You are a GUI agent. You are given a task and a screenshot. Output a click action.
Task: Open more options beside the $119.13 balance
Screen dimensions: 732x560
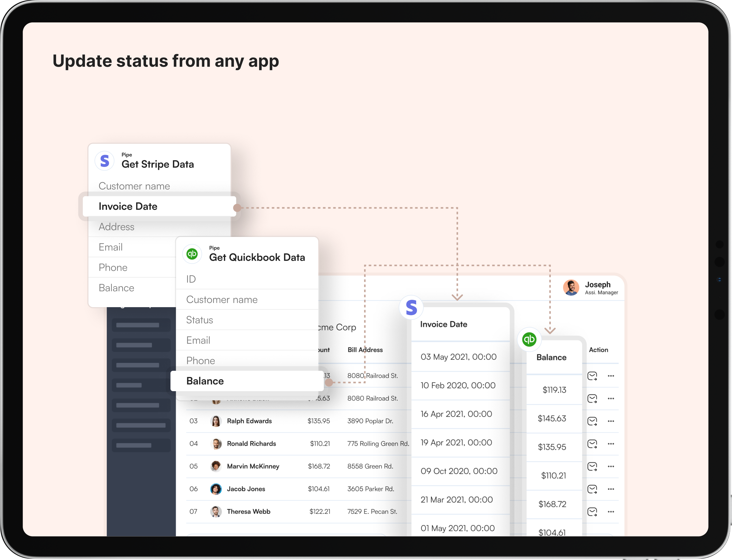[x=611, y=376]
